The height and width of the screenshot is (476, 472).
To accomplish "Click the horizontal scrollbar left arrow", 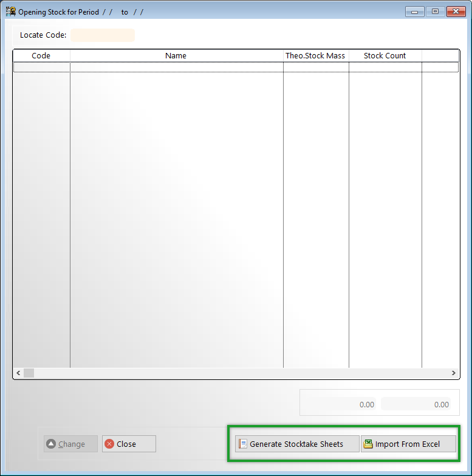I will point(18,373).
